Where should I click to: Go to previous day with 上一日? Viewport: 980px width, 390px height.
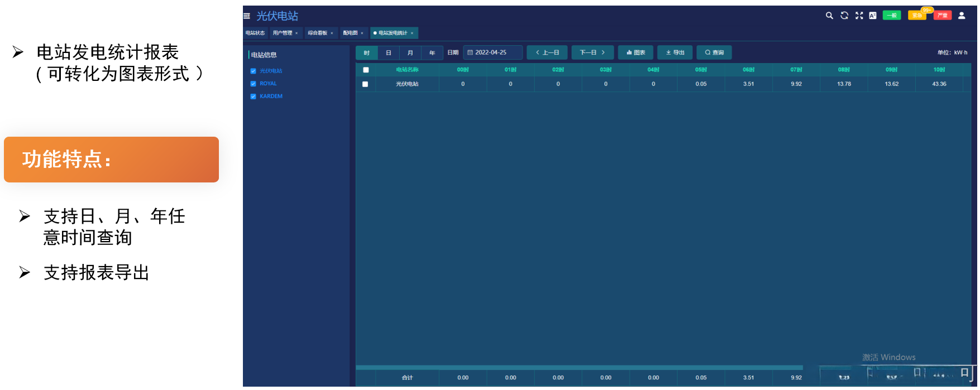[547, 52]
